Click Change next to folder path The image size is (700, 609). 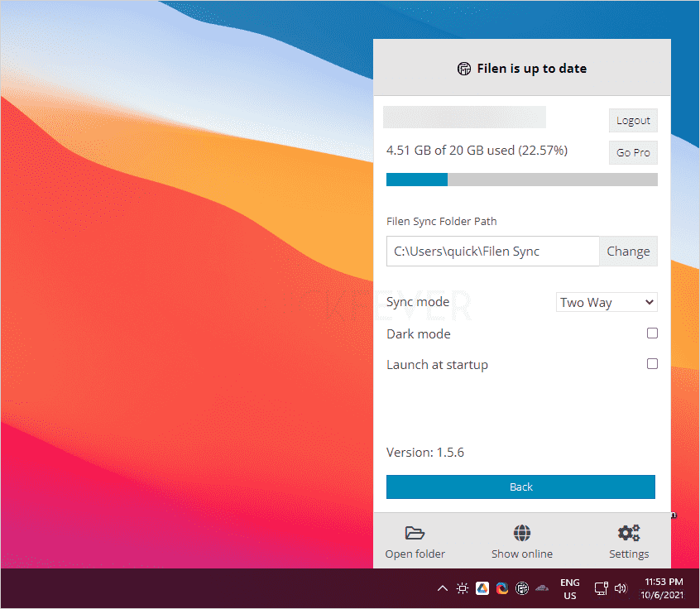pos(628,252)
